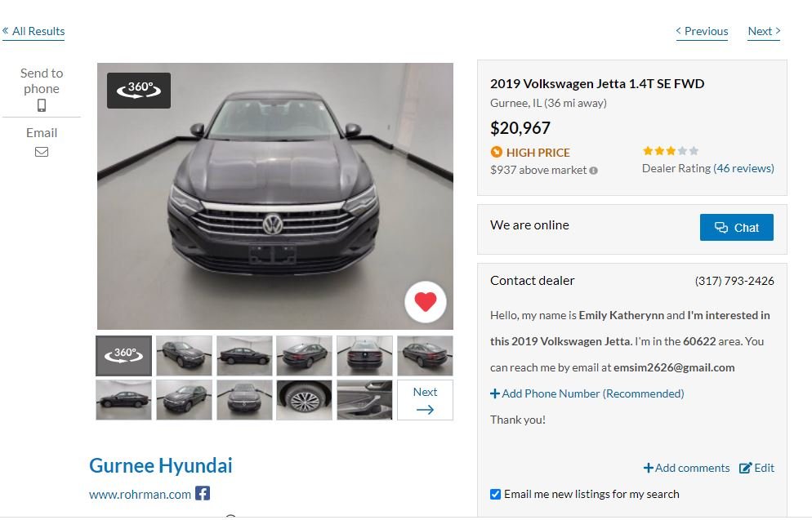Select the 360° thumbnail in gallery
Image resolution: width=812 pixels, height=520 pixels.
pyautogui.click(x=124, y=356)
